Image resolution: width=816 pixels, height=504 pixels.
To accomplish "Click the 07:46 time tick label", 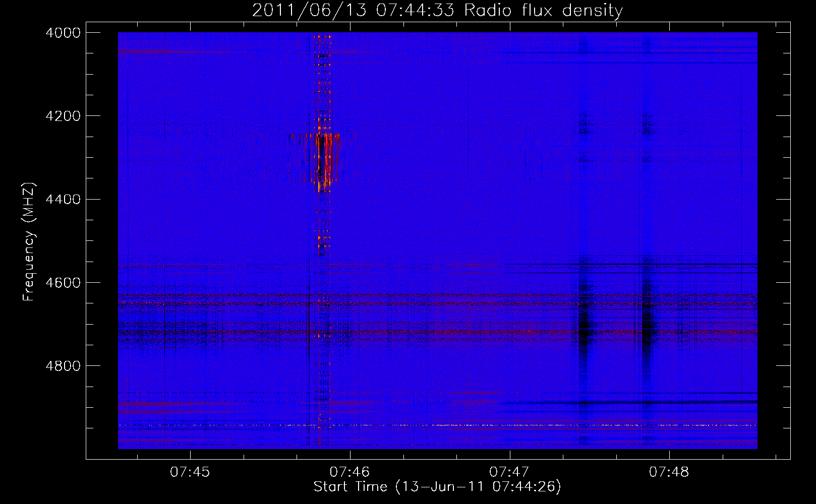I will tap(349, 472).
